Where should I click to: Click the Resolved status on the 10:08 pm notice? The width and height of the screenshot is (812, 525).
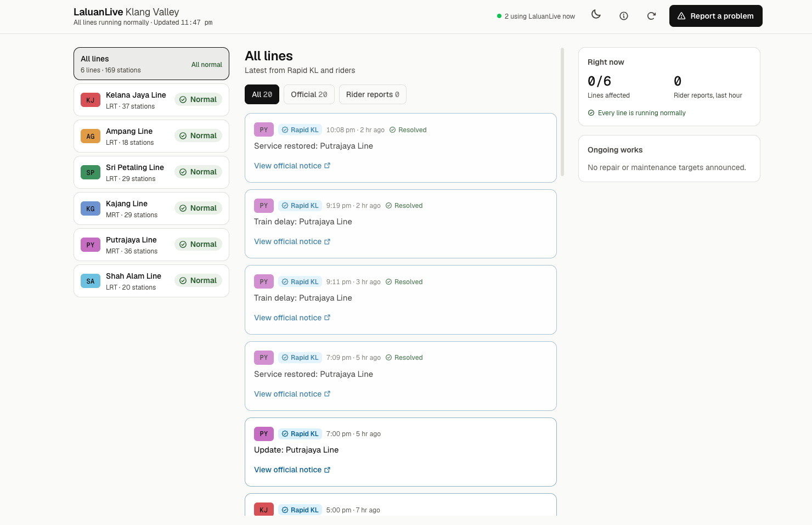click(x=408, y=130)
